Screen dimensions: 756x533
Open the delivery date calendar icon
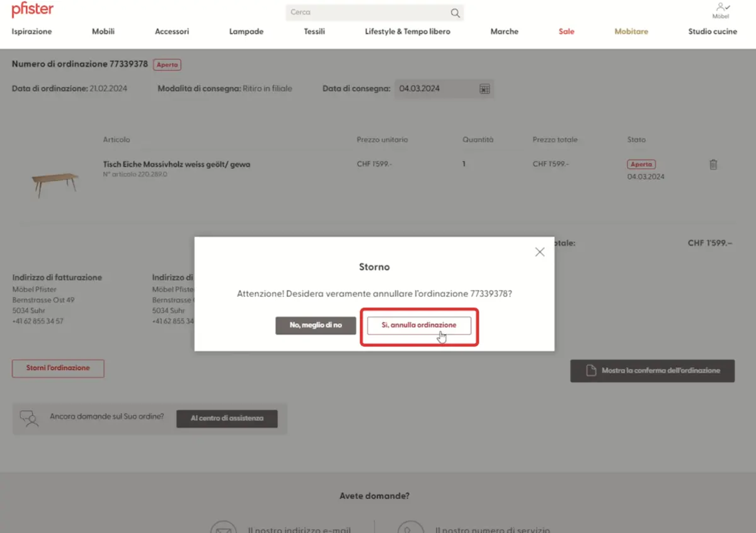[x=484, y=89]
